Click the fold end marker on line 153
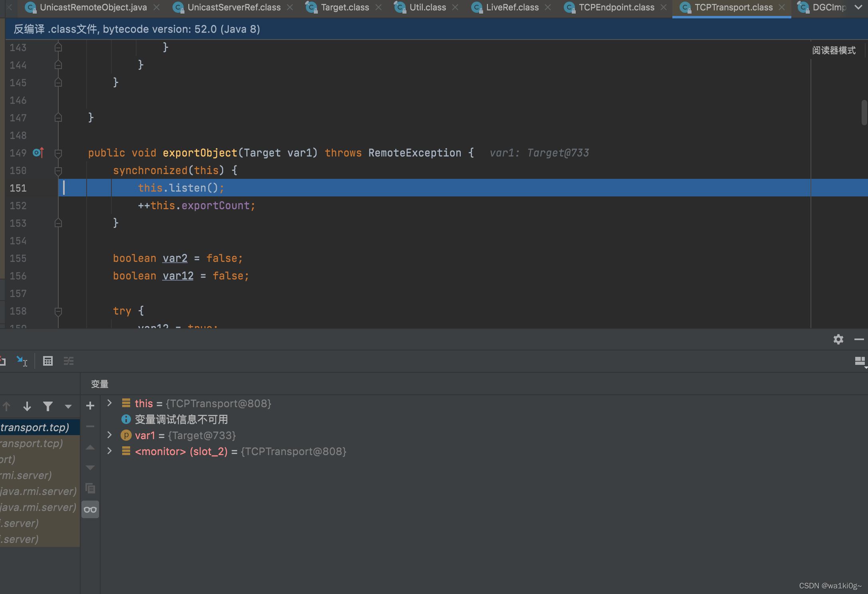The height and width of the screenshot is (594, 868). 58,223
